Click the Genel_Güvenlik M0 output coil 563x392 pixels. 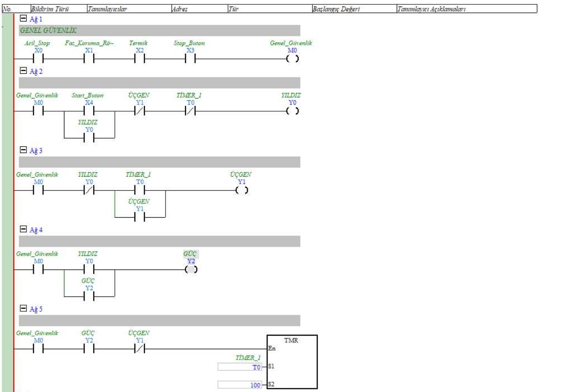pyautogui.click(x=292, y=58)
